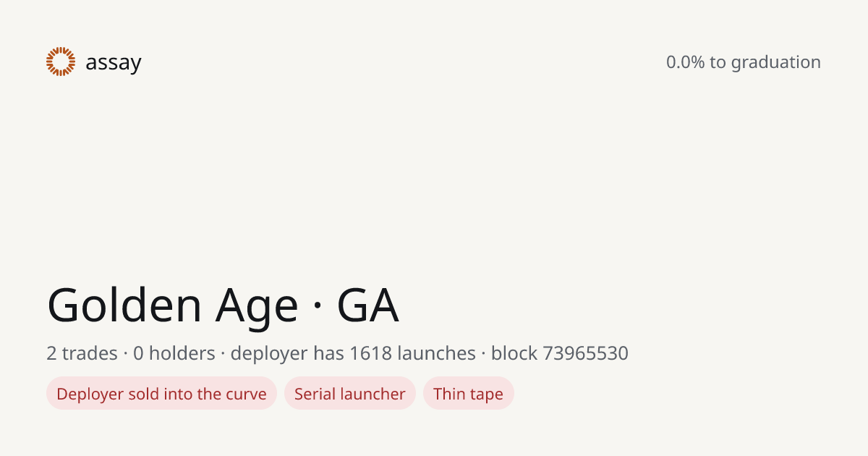Select the Deployer sold into the curve tag

point(161,394)
